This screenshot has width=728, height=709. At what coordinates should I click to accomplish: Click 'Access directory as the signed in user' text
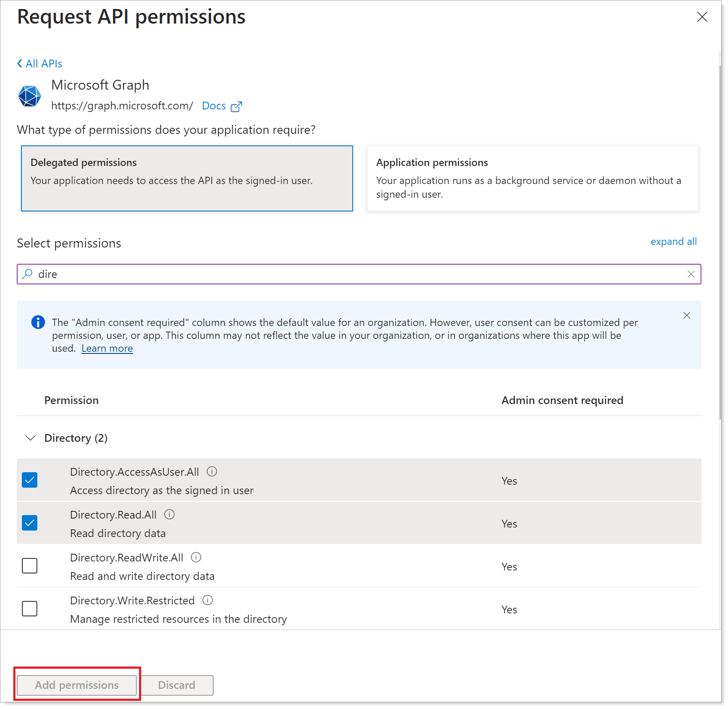point(162,490)
